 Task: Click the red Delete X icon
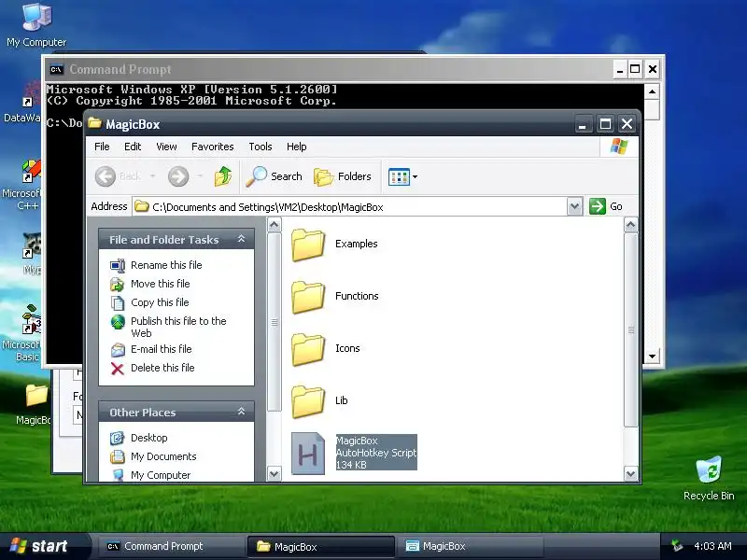pyautogui.click(x=118, y=369)
